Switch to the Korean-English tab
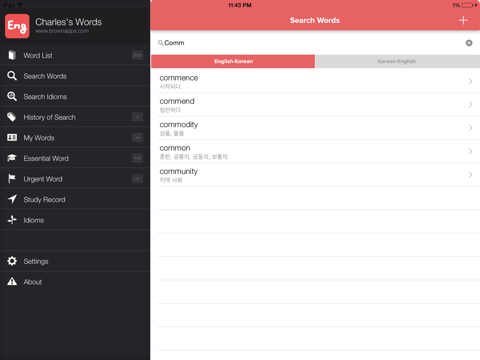 (397, 61)
